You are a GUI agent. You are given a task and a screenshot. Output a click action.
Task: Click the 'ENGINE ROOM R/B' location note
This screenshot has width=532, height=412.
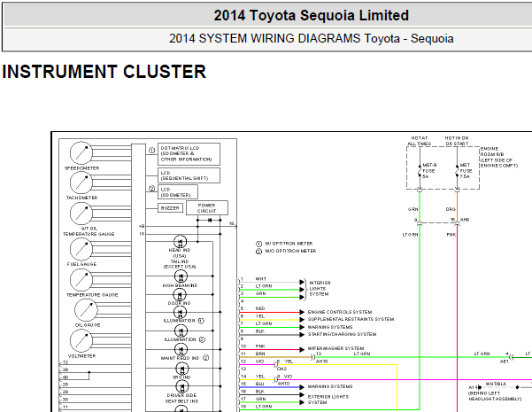tap(499, 157)
